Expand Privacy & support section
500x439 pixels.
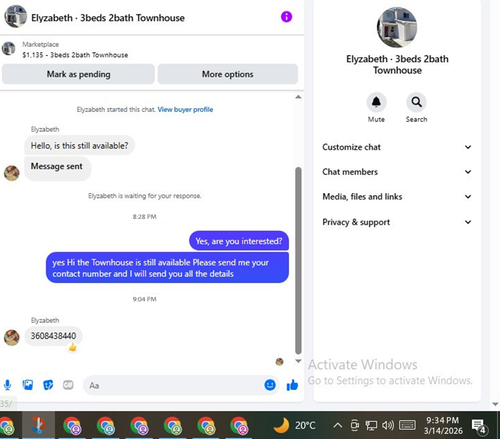click(x=397, y=222)
